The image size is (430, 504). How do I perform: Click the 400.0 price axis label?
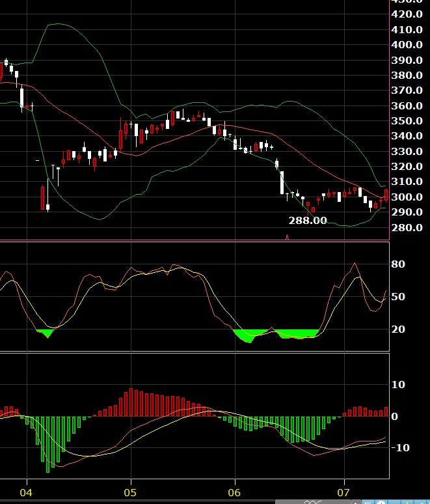[407, 45]
